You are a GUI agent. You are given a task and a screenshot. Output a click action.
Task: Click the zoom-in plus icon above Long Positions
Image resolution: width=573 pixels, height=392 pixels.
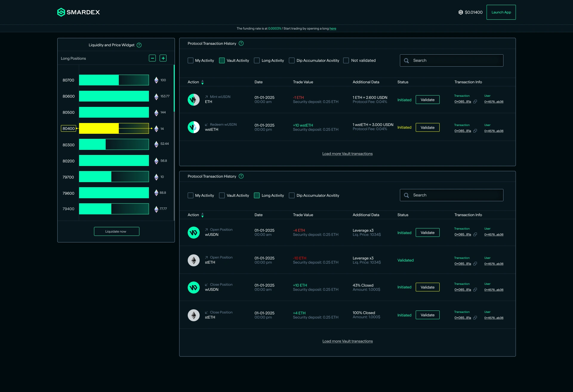(163, 58)
